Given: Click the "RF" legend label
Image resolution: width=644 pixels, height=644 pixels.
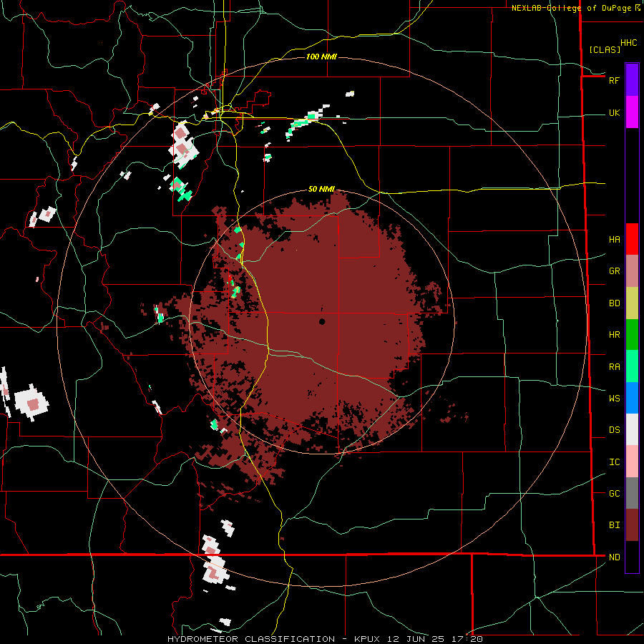Looking at the screenshot, I should 614,80.
